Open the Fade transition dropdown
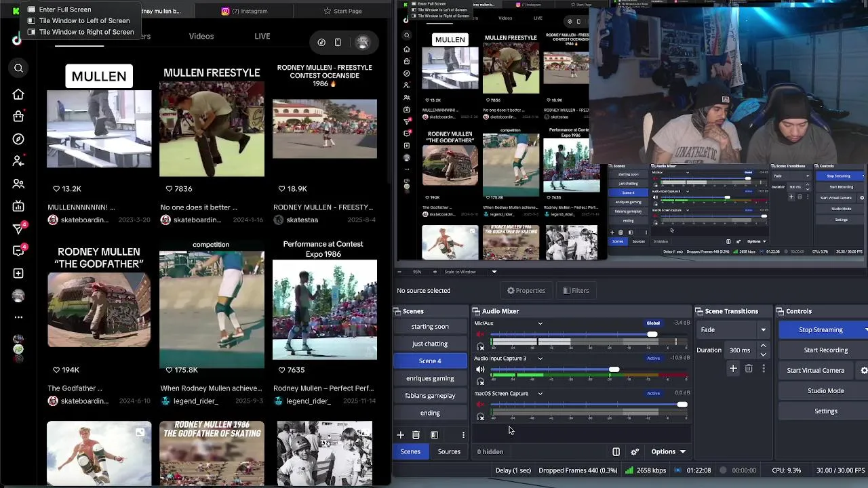The width and height of the screenshot is (868, 488). point(733,329)
